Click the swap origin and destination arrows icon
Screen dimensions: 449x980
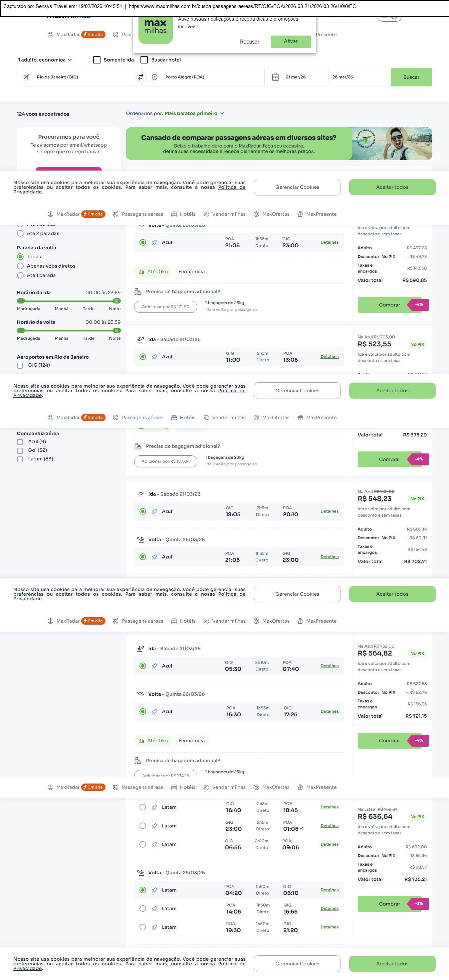[x=140, y=77]
